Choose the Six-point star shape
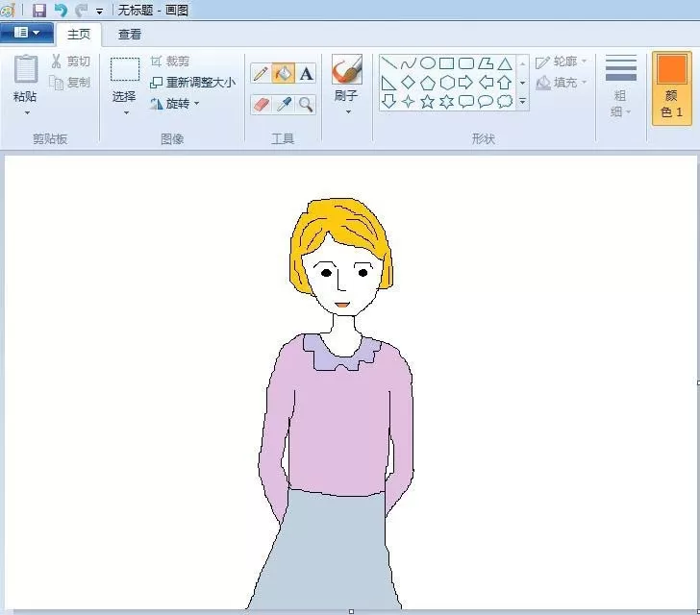700x615 pixels. 447,102
